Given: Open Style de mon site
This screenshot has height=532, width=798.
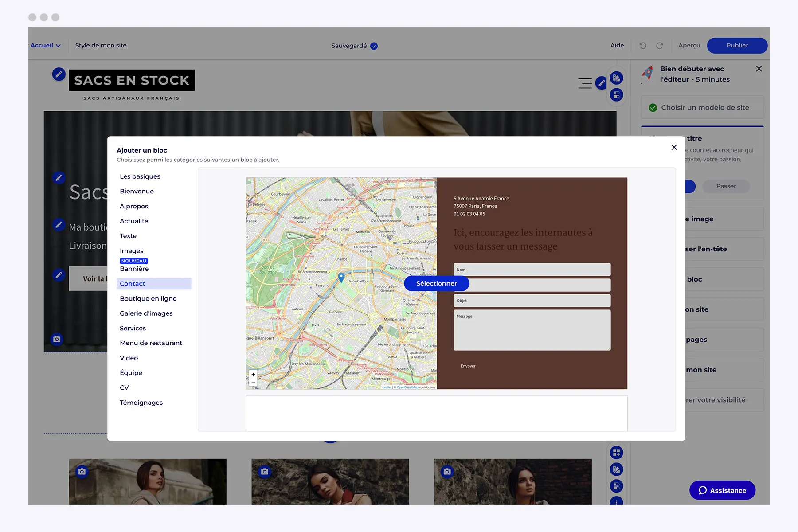Looking at the screenshot, I should pyautogui.click(x=101, y=45).
